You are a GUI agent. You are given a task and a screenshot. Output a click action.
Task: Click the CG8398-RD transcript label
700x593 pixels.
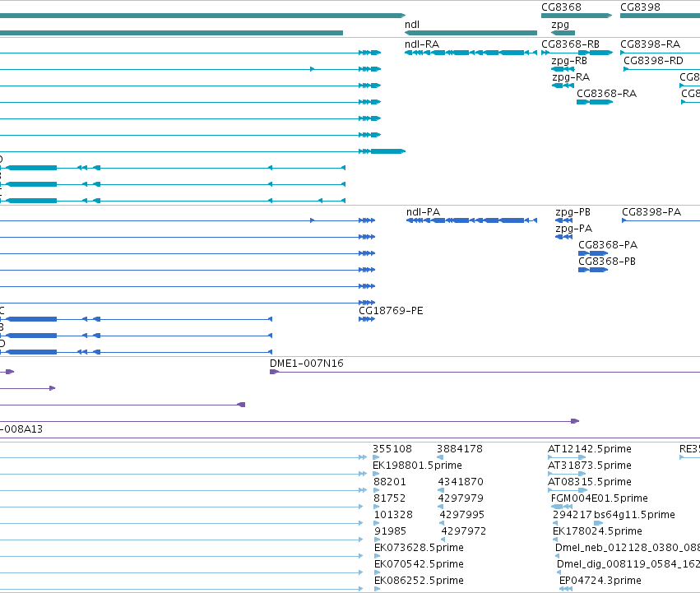click(653, 61)
